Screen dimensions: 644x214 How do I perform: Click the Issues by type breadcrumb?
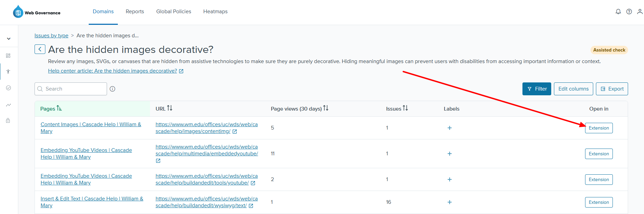[x=51, y=36]
